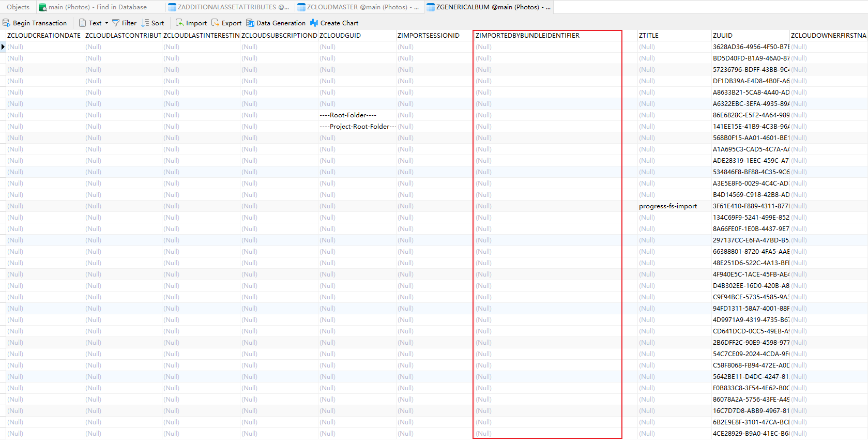
Task: Switch to the ZCLOUDMASTER tab
Action: (x=358, y=7)
